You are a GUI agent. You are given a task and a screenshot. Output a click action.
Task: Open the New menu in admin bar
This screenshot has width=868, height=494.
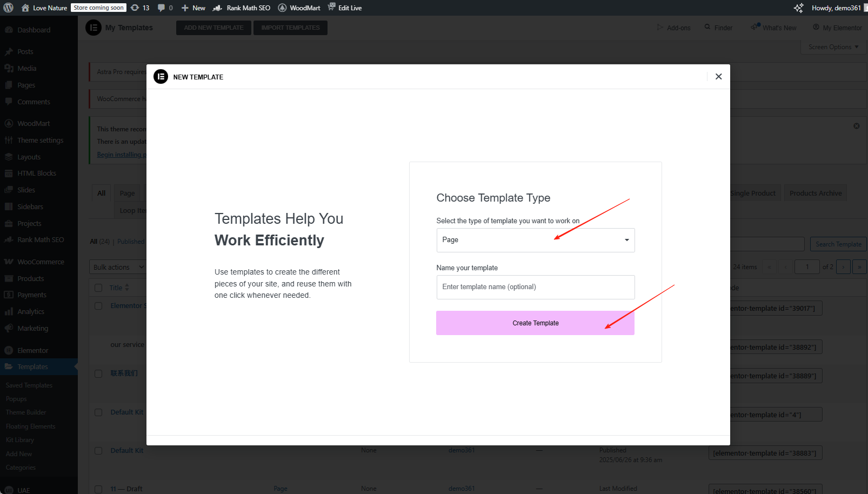click(193, 8)
